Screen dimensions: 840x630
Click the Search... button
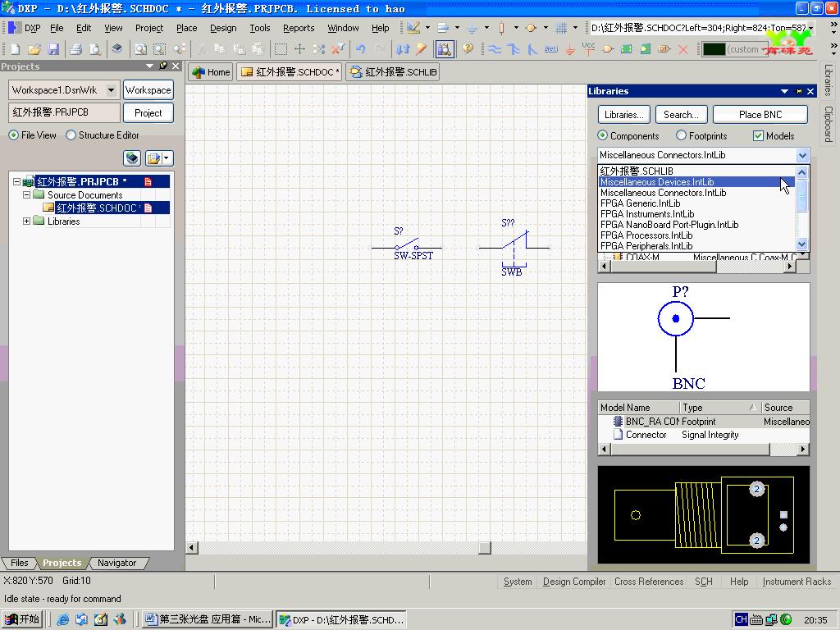tap(681, 115)
